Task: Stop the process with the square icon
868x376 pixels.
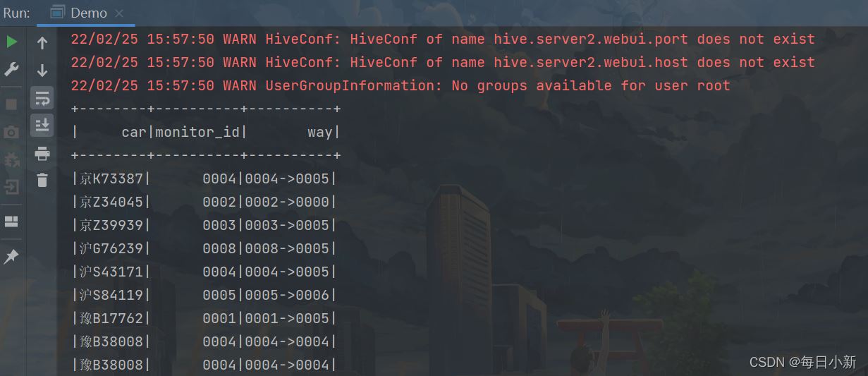Action: [11, 104]
